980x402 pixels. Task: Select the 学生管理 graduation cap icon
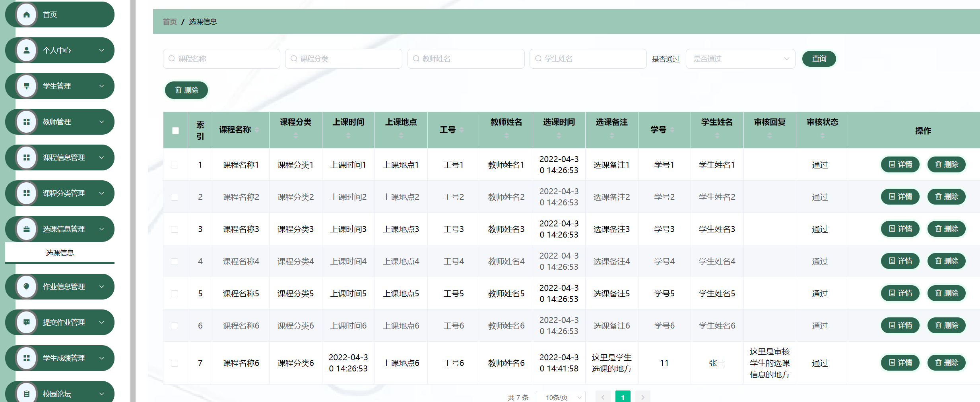click(26, 86)
